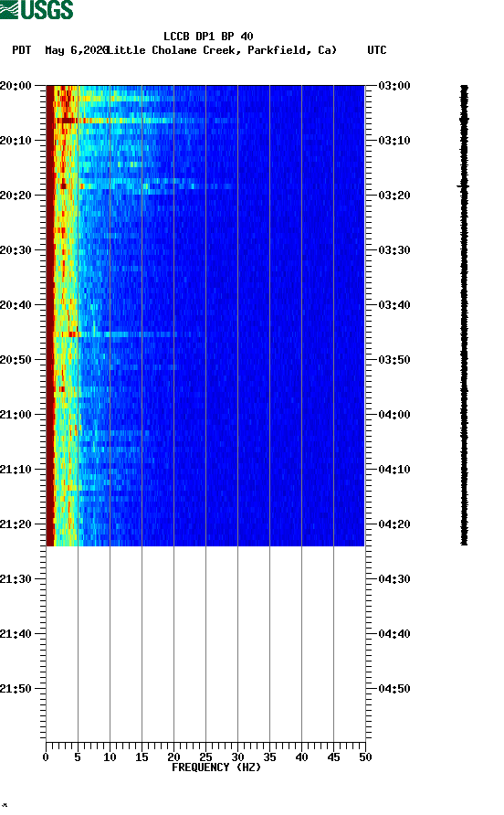Click the '04:30' UTC time label
The image size is (504, 815).
point(394,579)
